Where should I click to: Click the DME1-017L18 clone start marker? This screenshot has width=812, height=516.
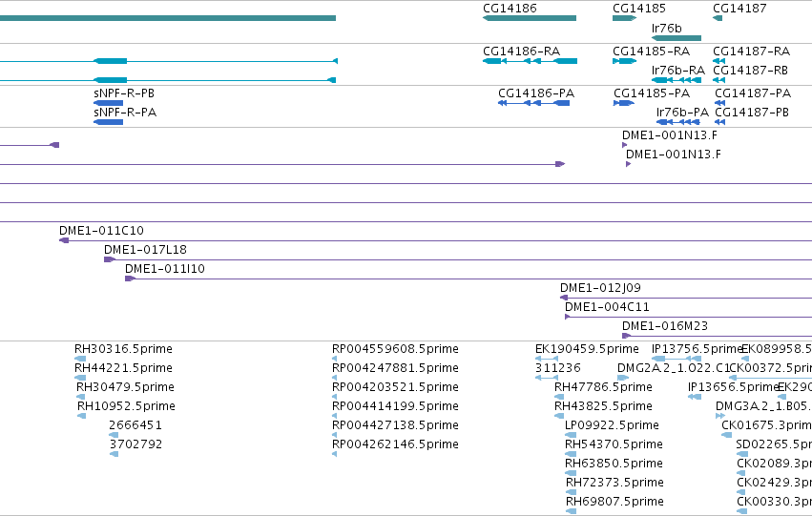click(110, 259)
